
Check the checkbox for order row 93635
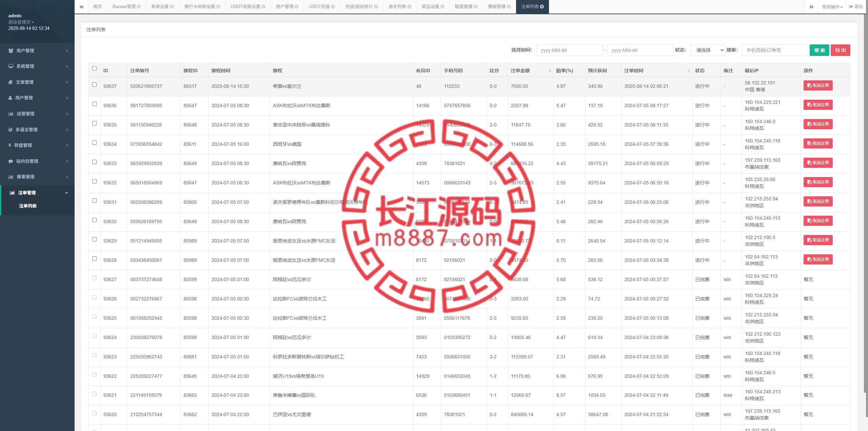click(94, 123)
